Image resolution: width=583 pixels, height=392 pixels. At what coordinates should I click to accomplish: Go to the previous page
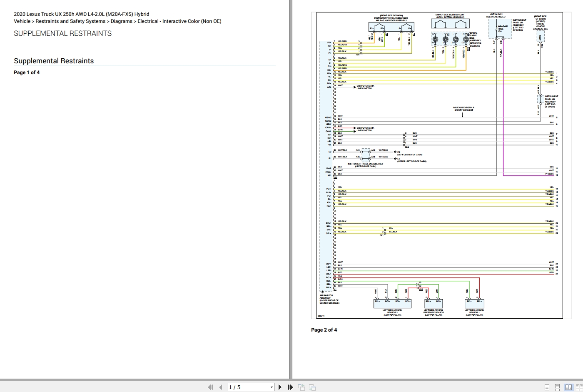click(220, 387)
